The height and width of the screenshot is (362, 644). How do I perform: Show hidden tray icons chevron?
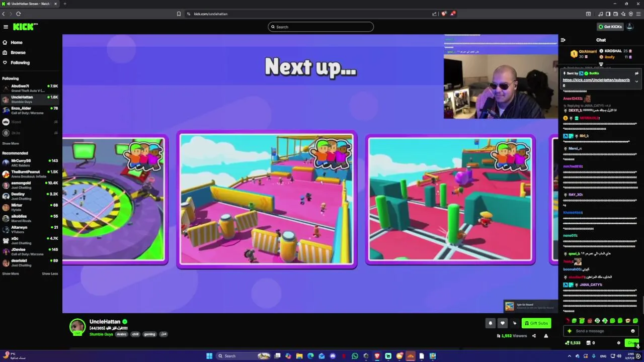coord(570,356)
